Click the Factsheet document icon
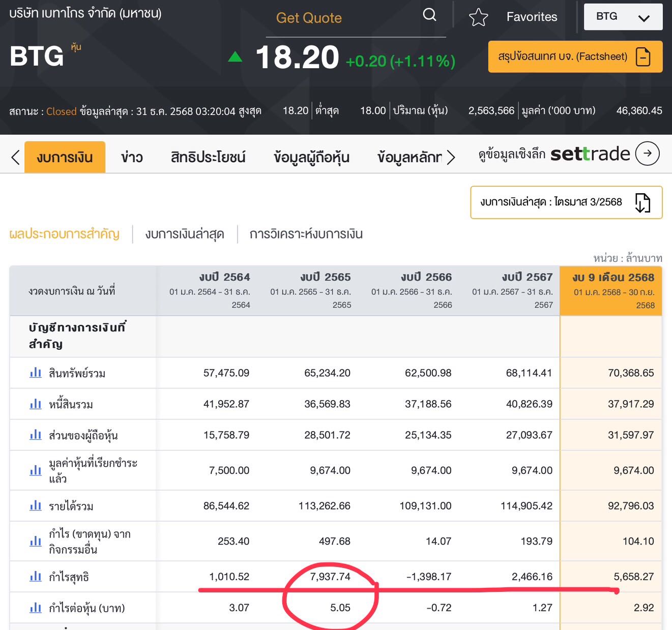This screenshot has width=672, height=630. pos(643,56)
